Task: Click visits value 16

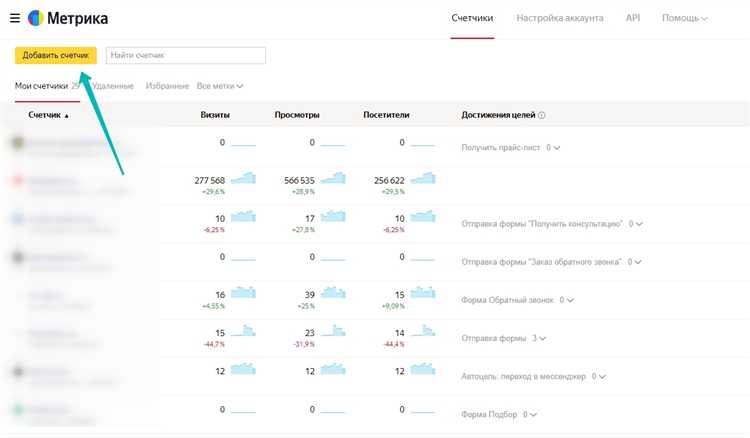Action: coord(220,295)
